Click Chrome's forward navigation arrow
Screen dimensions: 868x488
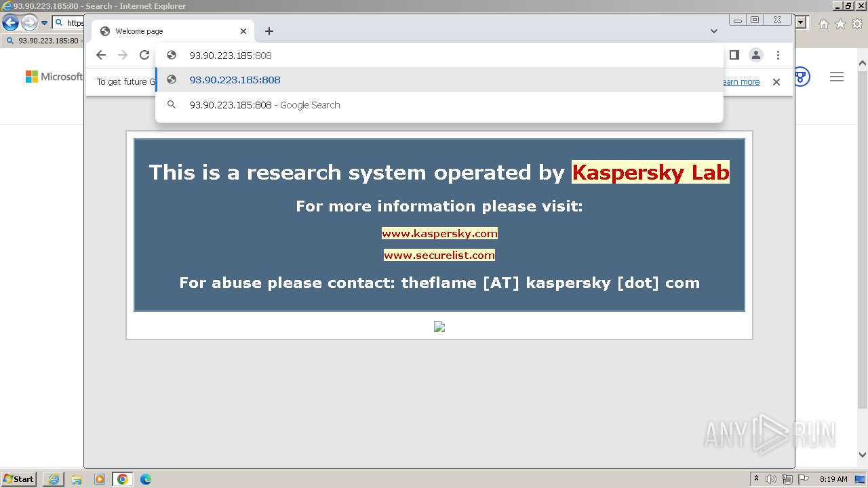[123, 56]
